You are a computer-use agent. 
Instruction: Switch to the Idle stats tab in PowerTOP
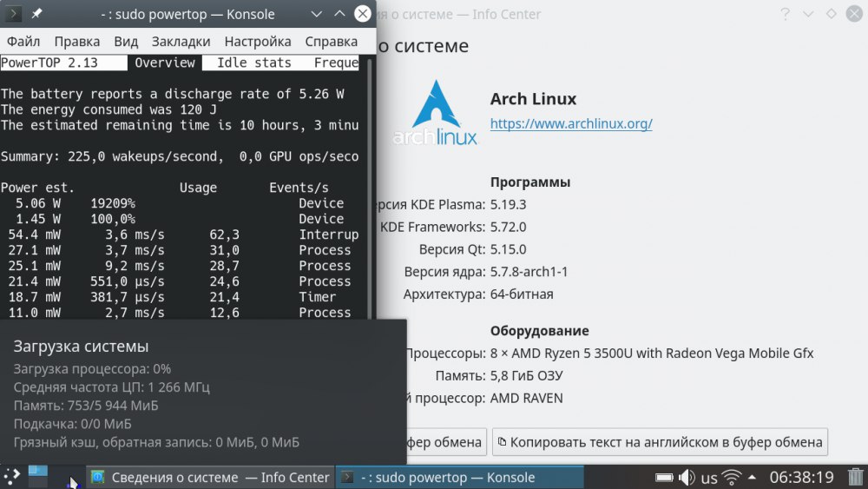click(x=254, y=63)
